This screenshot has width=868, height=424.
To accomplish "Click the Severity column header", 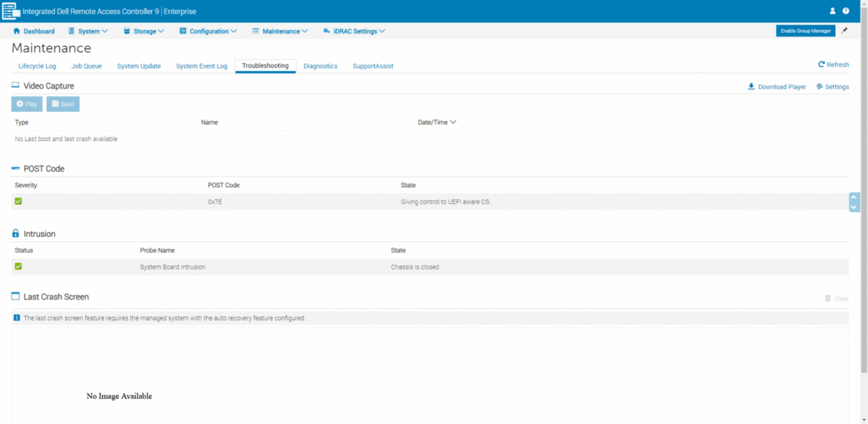I will pyautogui.click(x=26, y=185).
